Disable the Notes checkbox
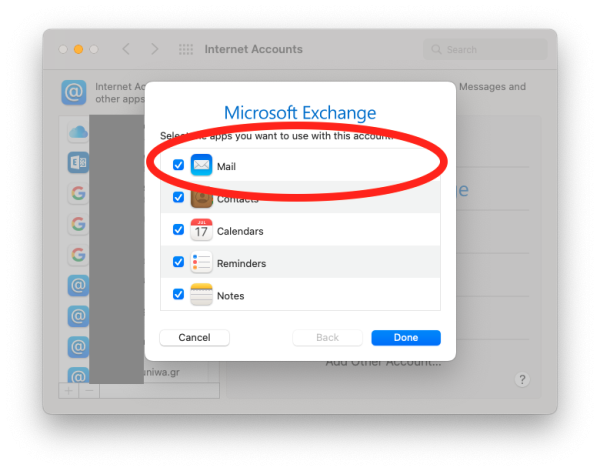 [178, 294]
